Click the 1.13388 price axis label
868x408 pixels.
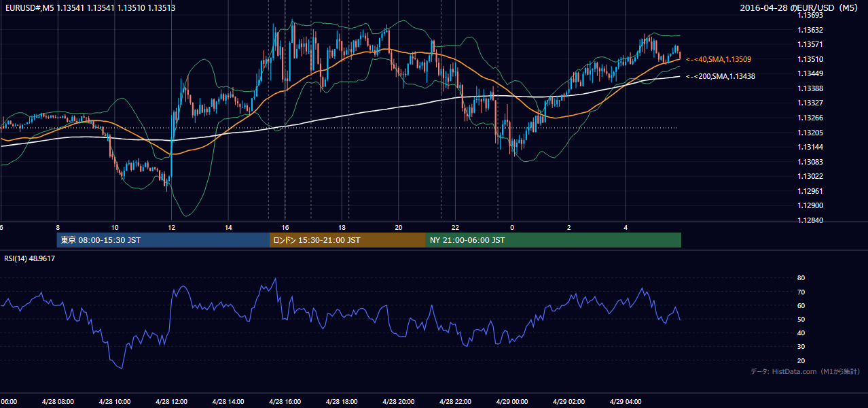click(811, 88)
